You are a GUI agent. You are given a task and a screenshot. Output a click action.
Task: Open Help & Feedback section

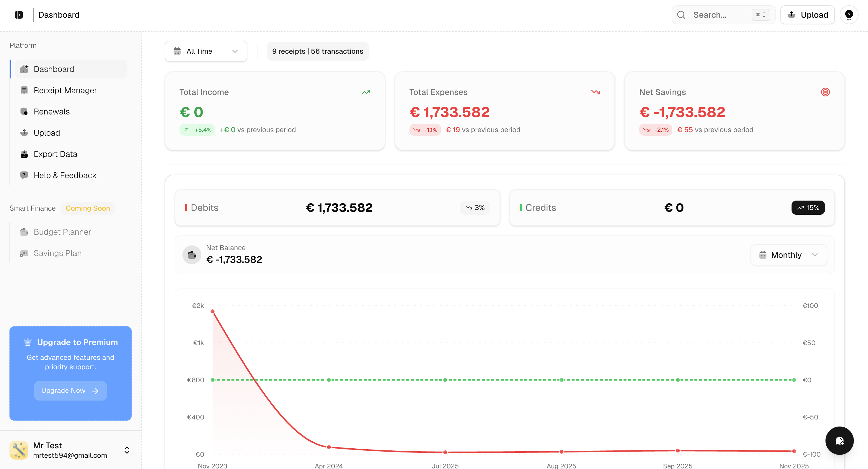65,176
